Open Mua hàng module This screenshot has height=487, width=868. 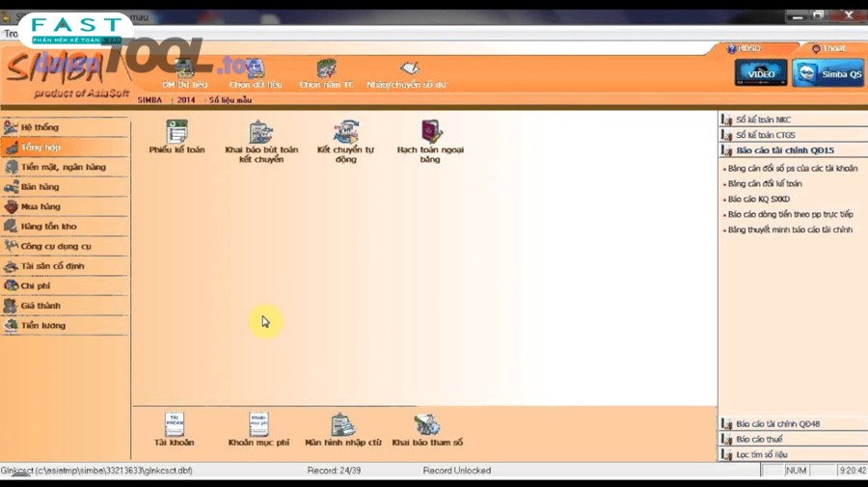click(x=65, y=206)
